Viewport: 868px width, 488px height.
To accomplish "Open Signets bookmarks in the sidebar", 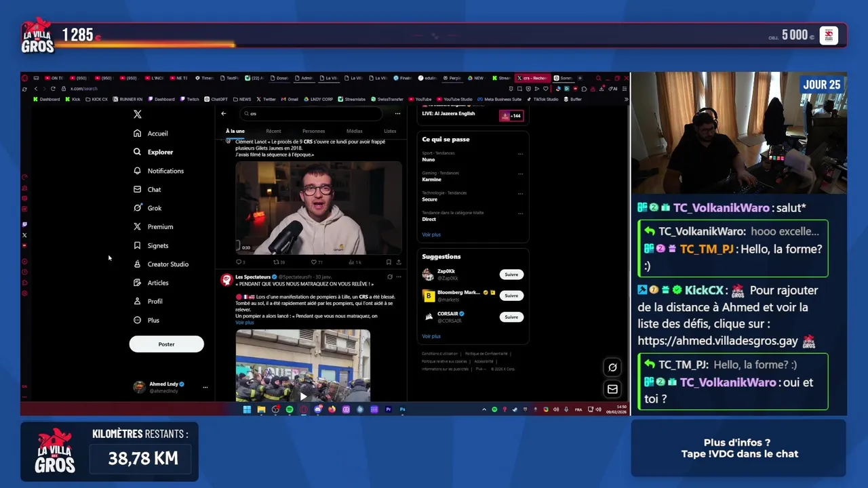I will pyautogui.click(x=151, y=245).
